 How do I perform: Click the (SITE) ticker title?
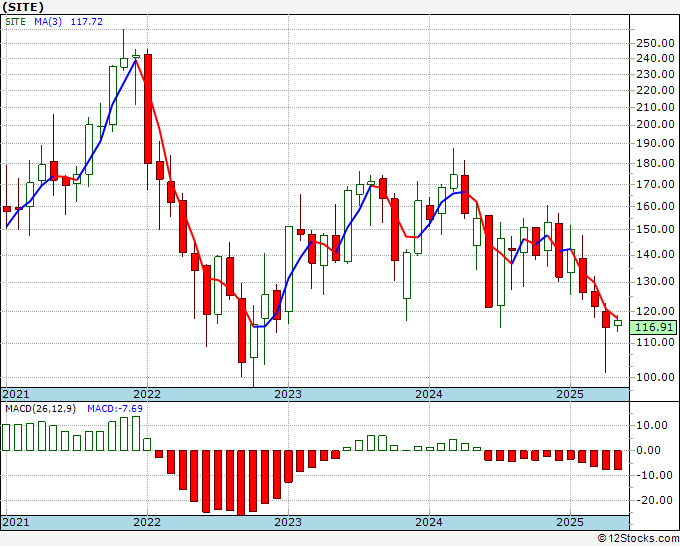[23, 7]
